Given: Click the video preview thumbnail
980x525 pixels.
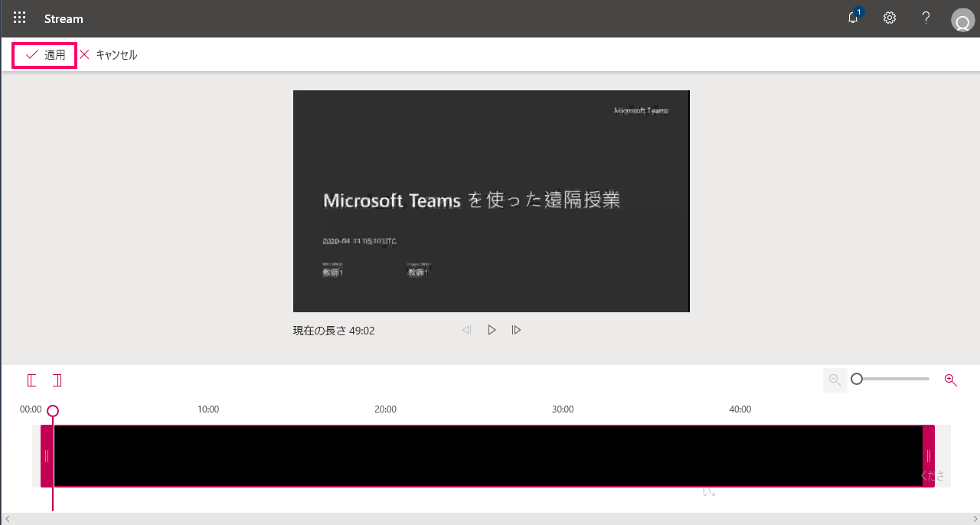Looking at the screenshot, I should click(x=492, y=201).
